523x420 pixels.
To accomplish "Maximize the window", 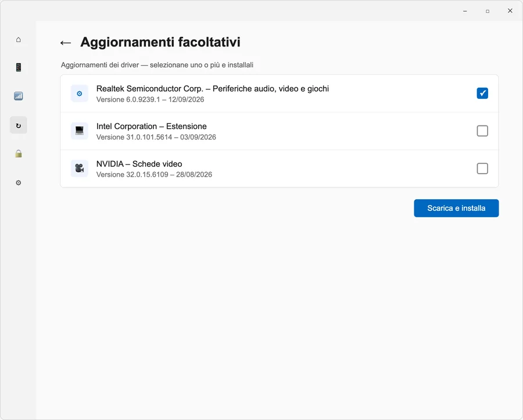I will pyautogui.click(x=488, y=11).
